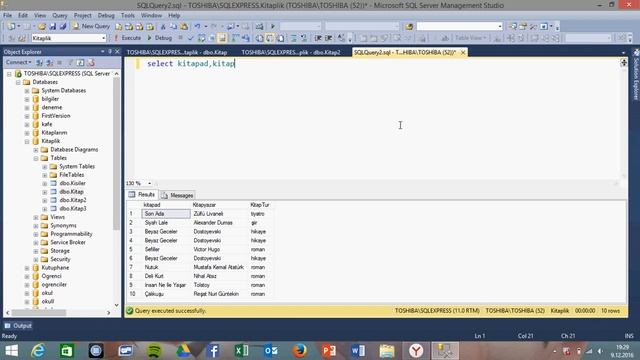Viewport: 640px width, 360px height.
Task: Toggle the IntelliSense Enabled button
Action: 222,38
